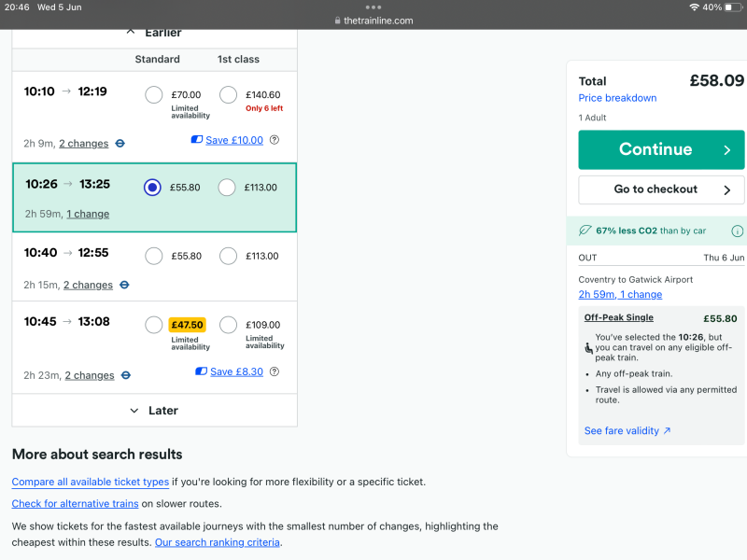Open 1 change details for 10:26 train
The width and height of the screenshot is (747, 560).
point(88,214)
